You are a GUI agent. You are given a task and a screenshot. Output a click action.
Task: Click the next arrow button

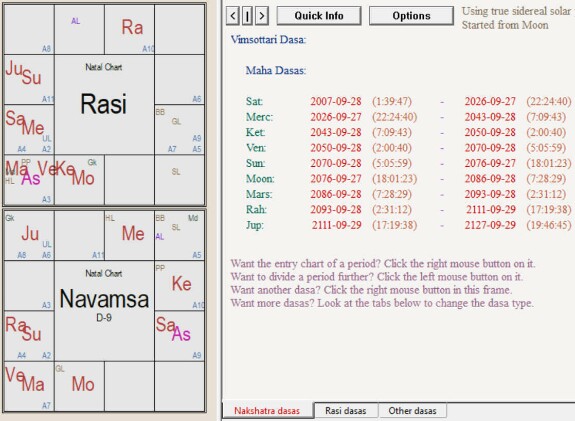[261, 16]
